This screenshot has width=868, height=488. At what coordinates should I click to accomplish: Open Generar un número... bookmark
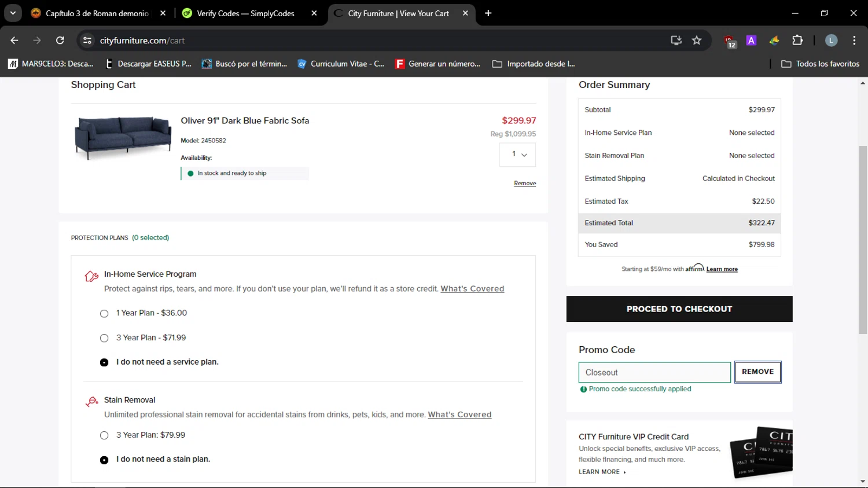[x=437, y=64]
